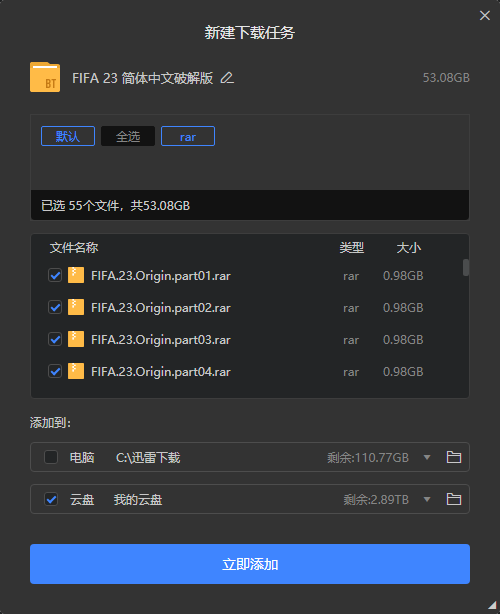Image resolution: width=500 pixels, height=614 pixels.
Task: Sort by 文件名称 column header
Action: pos(74,247)
